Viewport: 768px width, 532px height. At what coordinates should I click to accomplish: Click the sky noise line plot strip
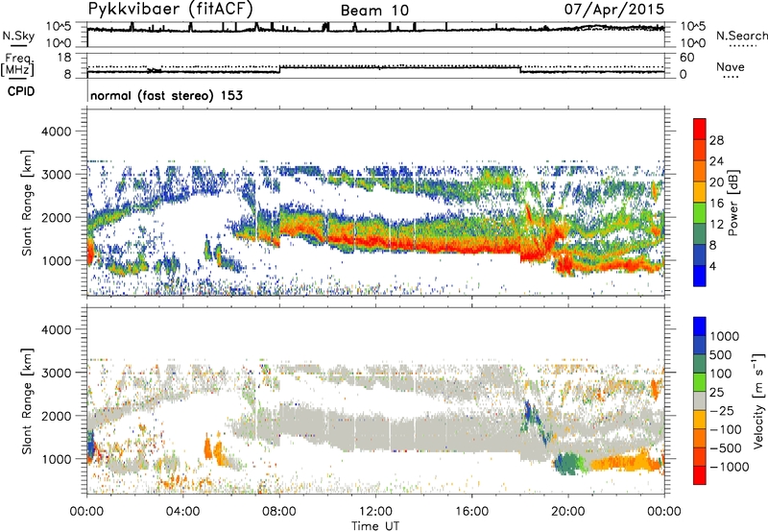click(375, 35)
